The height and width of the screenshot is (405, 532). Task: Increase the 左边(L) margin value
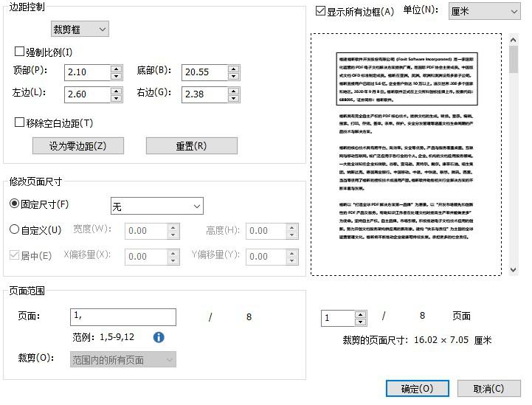[x=117, y=91]
